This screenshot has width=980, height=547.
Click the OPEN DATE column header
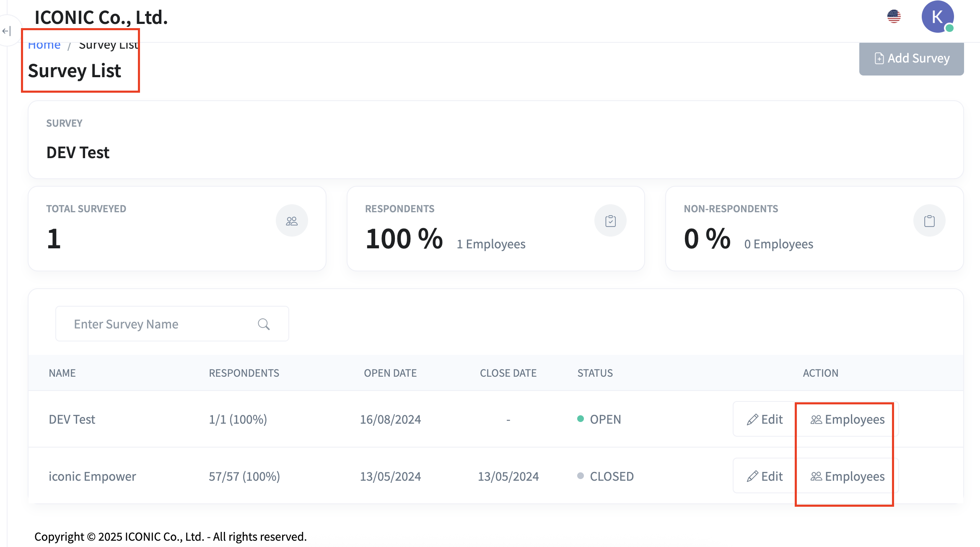(x=390, y=373)
